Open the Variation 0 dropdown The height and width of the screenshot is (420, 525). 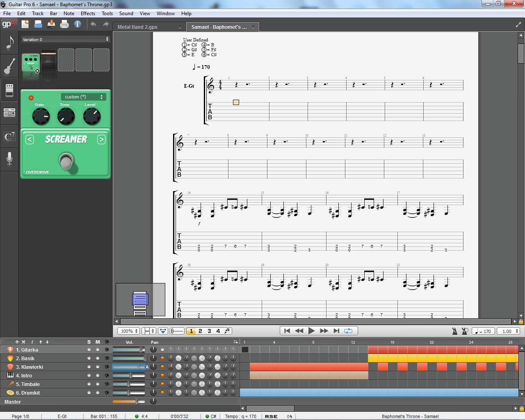point(66,39)
